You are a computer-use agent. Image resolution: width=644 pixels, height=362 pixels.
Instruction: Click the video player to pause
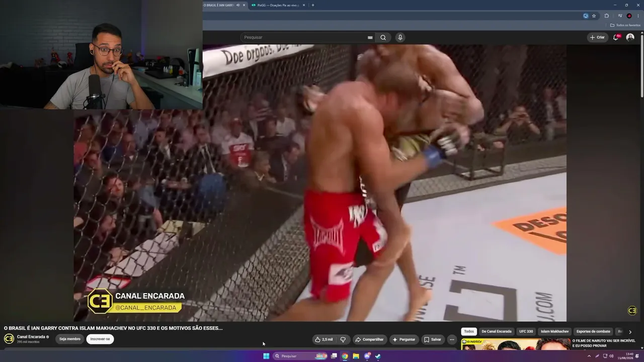(320, 183)
